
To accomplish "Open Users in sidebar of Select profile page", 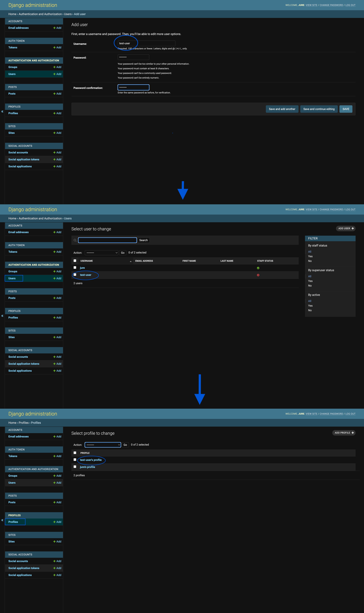I will pyautogui.click(x=12, y=483).
